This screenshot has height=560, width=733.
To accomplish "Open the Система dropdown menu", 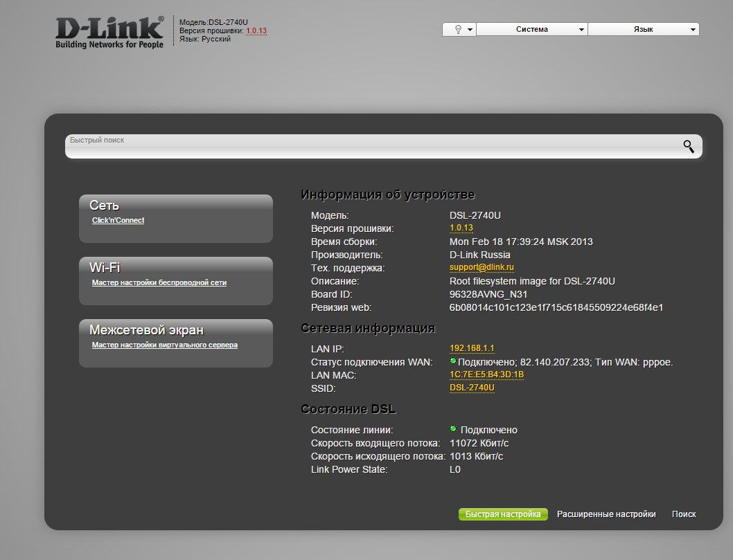I will (x=532, y=30).
